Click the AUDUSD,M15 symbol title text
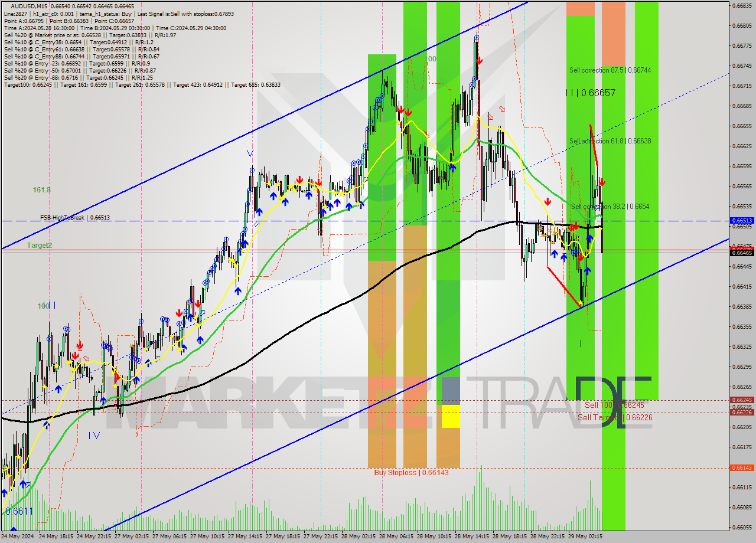Image resolution: width=756 pixels, height=543 pixels. pos(30,5)
